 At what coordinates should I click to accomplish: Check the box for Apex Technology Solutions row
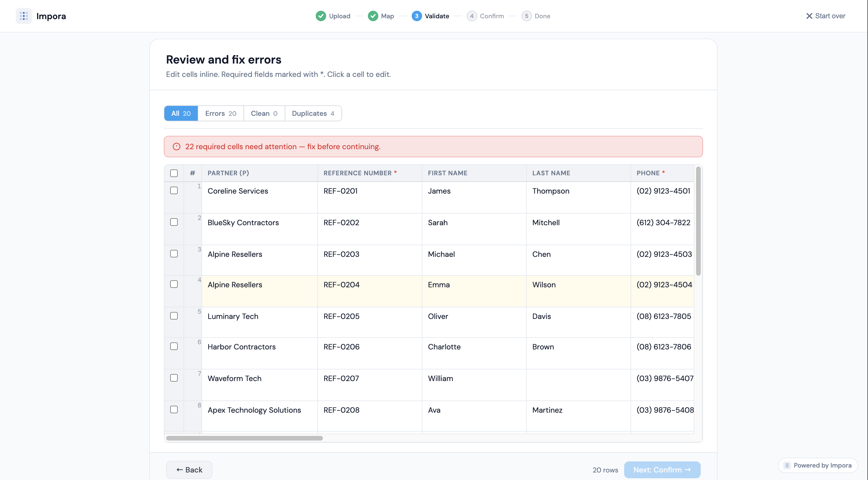(174, 409)
